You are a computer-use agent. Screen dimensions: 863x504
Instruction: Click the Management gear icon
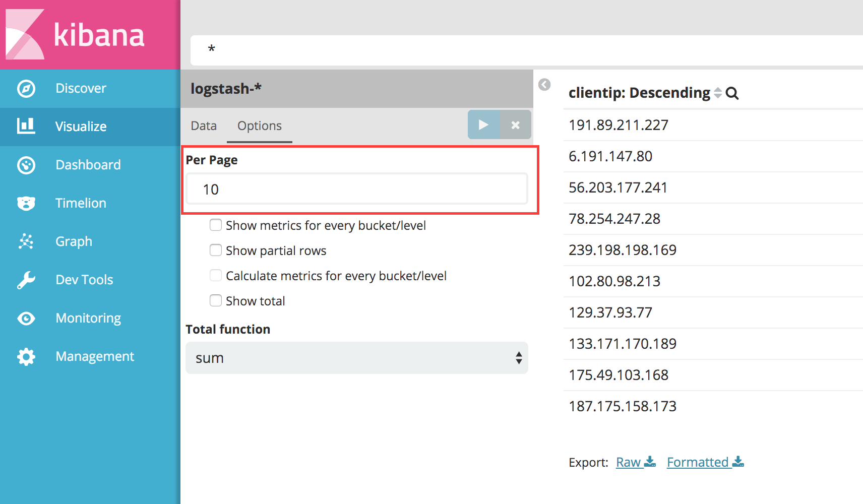(x=26, y=356)
